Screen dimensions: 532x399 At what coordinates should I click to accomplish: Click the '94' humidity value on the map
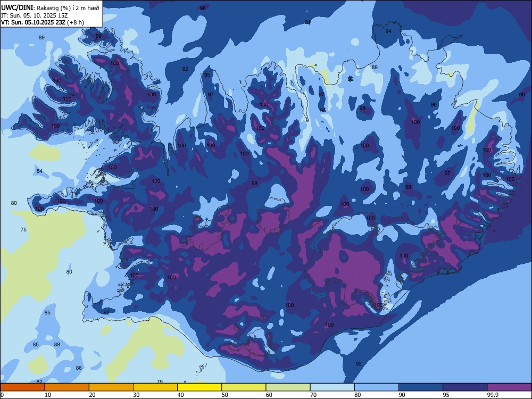tap(388, 31)
